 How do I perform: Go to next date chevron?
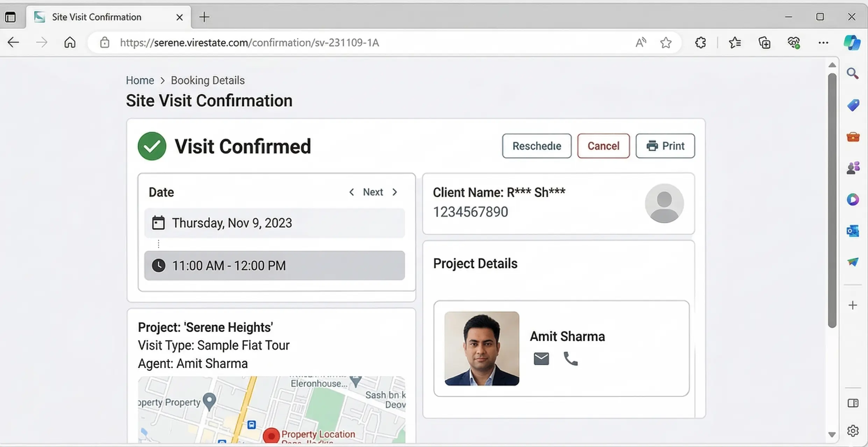coord(395,192)
